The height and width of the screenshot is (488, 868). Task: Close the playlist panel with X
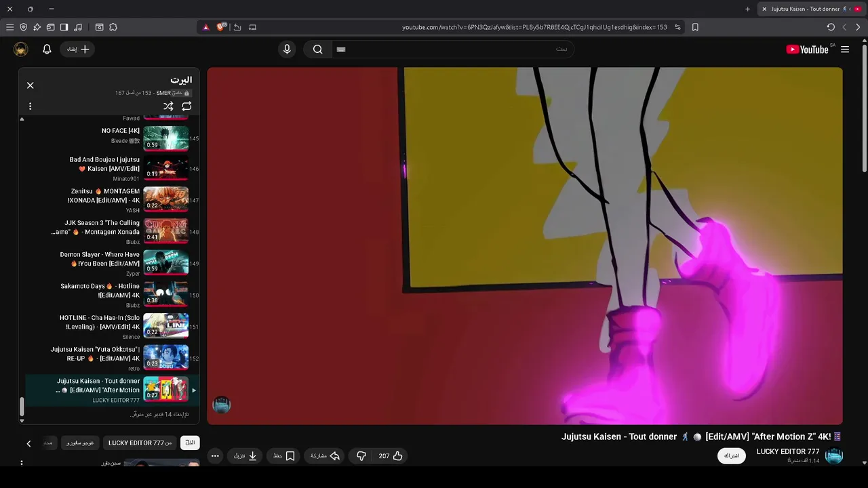tap(30, 85)
